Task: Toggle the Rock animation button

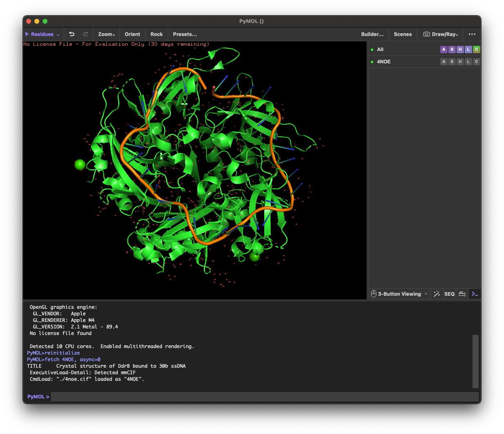Action: click(156, 34)
